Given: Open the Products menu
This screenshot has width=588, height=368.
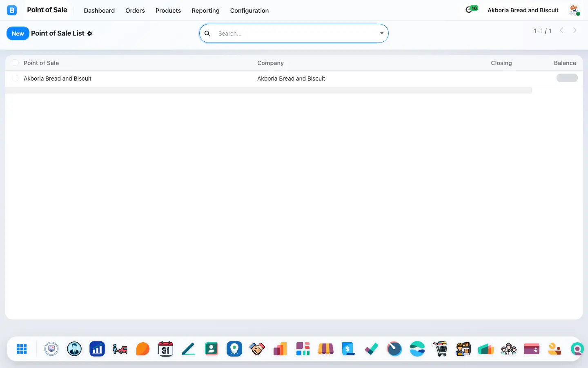Looking at the screenshot, I should (x=168, y=11).
